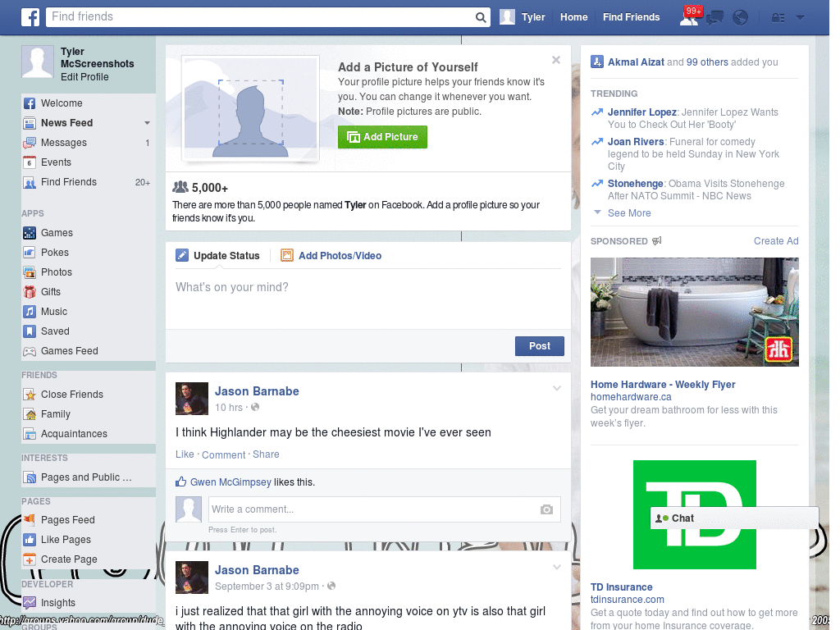Click the Games Feed controller icon
Viewport: 840px width, 630px height.
(x=30, y=351)
